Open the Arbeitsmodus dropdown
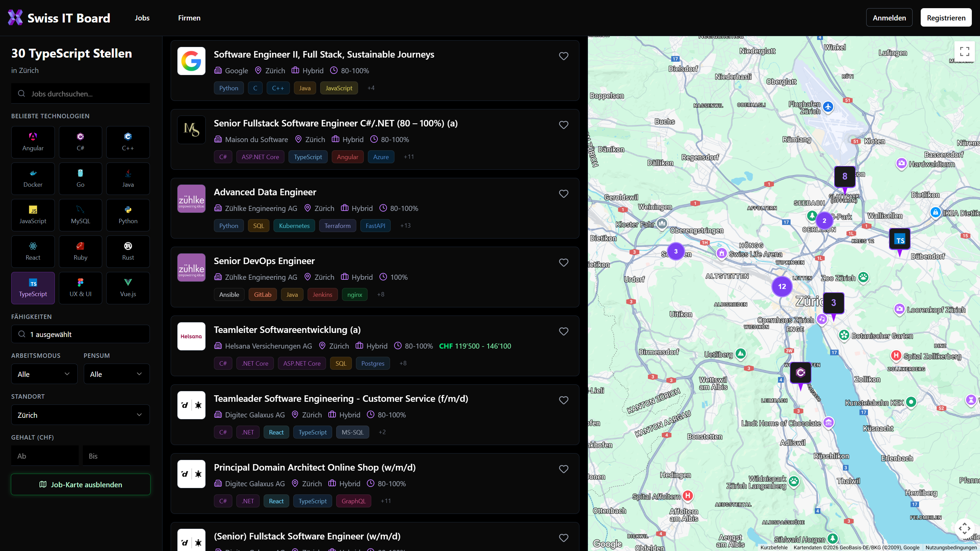Screen dimensions: 980x551 click(x=44, y=374)
